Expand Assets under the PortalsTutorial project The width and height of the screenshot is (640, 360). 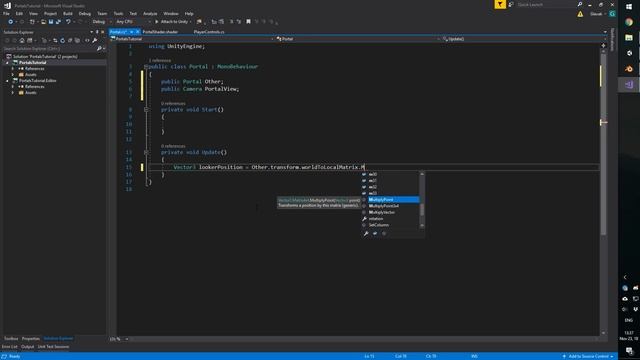click(13, 75)
